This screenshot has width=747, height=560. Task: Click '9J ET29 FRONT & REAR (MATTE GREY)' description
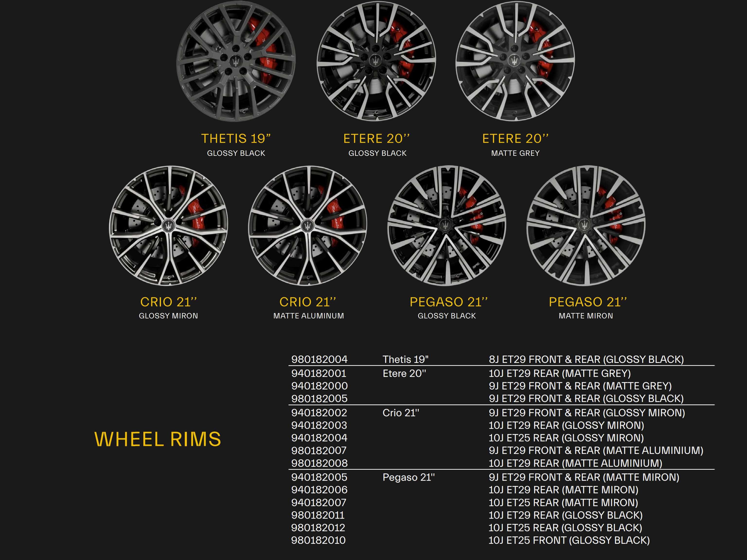pos(580,386)
